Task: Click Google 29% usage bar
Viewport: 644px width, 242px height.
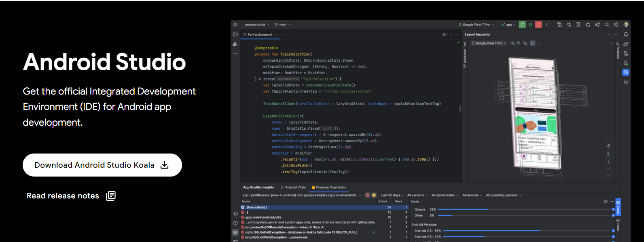Action: 524,209
